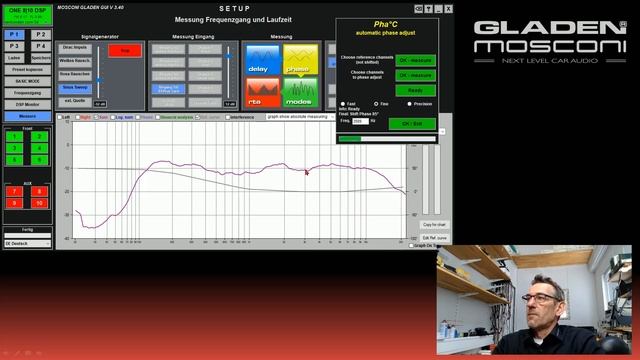Select the Fine radio option
This screenshot has height=360, width=640.
tap(376, 104)
